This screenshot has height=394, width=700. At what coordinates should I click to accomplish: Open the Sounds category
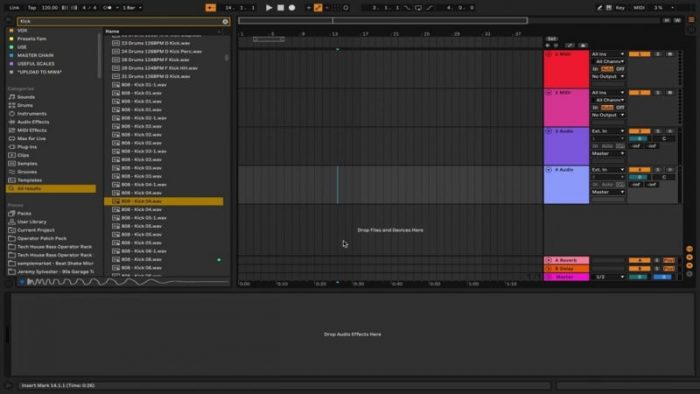[26, 97]
